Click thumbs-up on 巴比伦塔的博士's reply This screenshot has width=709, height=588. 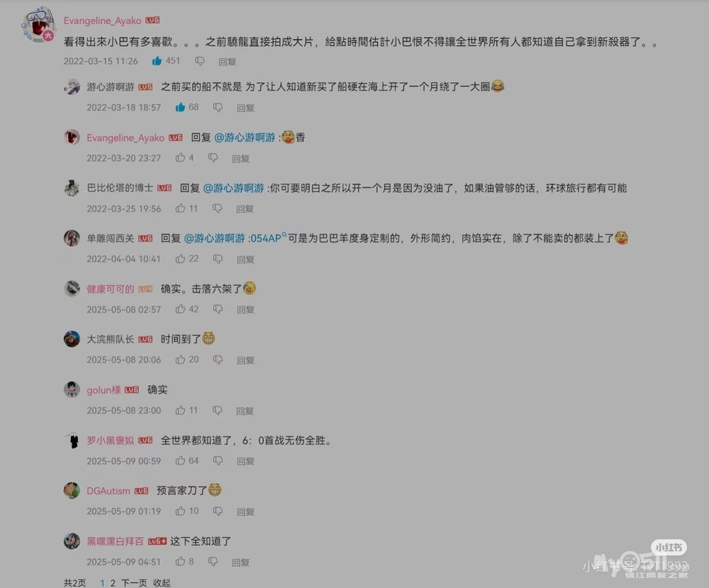[x=180, y=208]
